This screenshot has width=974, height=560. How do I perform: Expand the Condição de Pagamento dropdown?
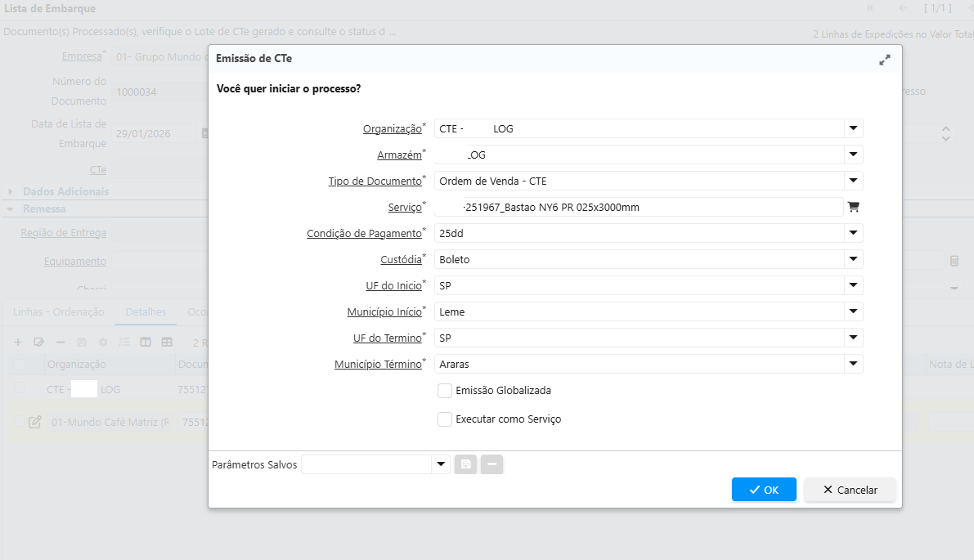[x=853, y=233]
